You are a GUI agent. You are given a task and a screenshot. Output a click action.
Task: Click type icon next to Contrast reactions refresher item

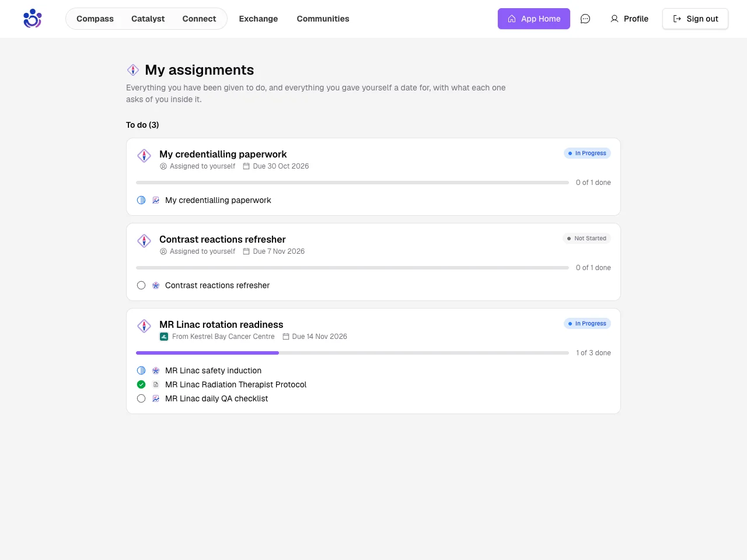pyautogui.click(x=156, y=285)
